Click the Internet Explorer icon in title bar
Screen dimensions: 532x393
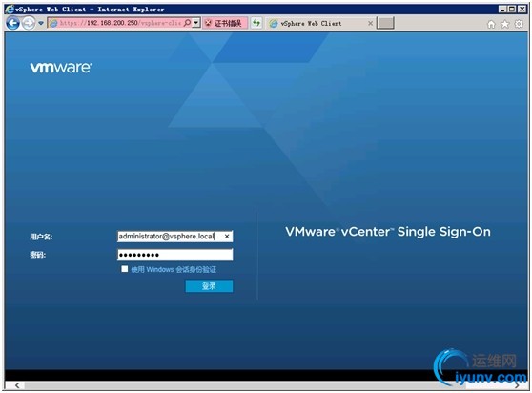tap(10, 10)
